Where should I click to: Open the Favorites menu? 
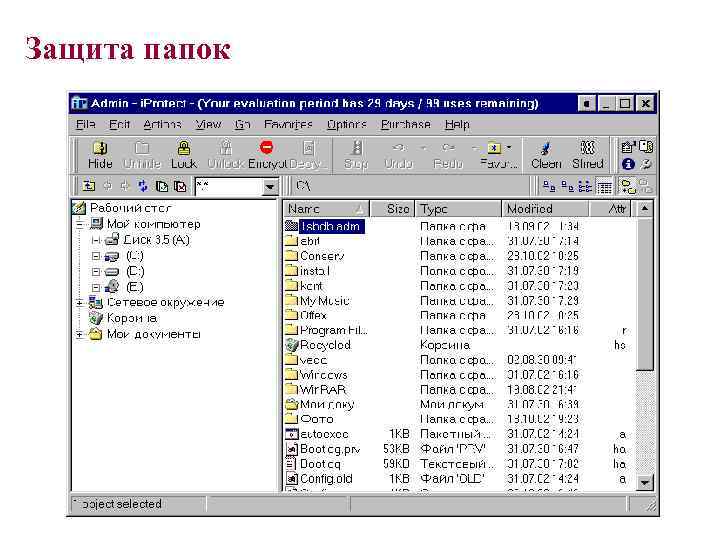coord(288,124)
